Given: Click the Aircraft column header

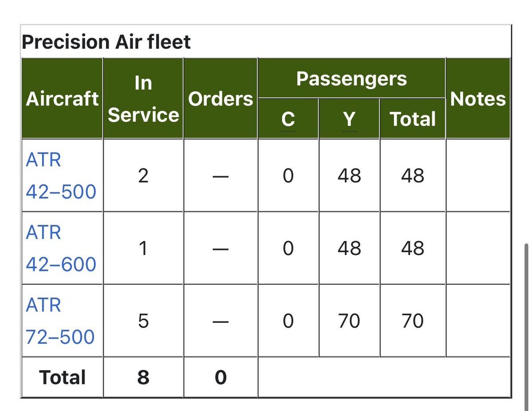Looking at the screenshot, I should pos(62,98).
